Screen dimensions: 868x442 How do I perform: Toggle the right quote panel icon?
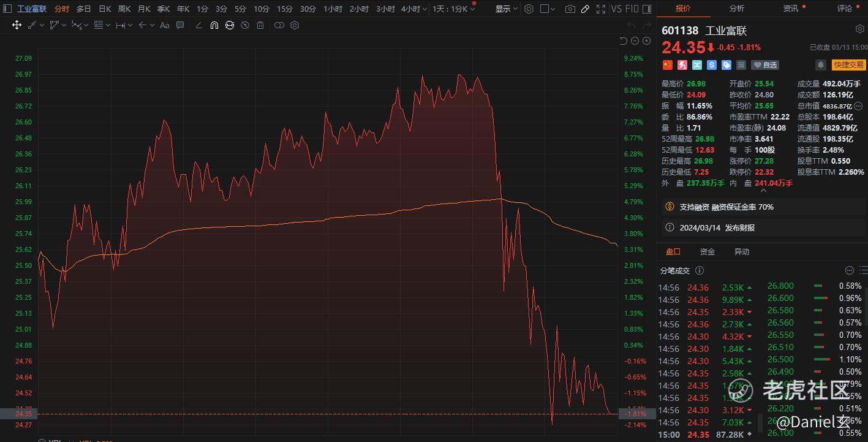647,9
